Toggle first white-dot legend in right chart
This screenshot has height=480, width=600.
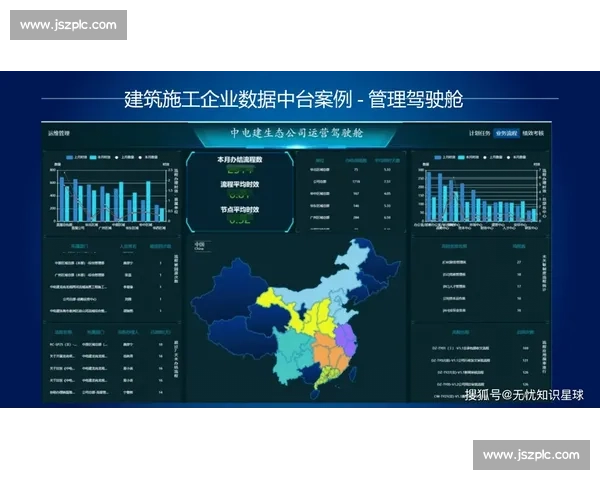[493, 157]
